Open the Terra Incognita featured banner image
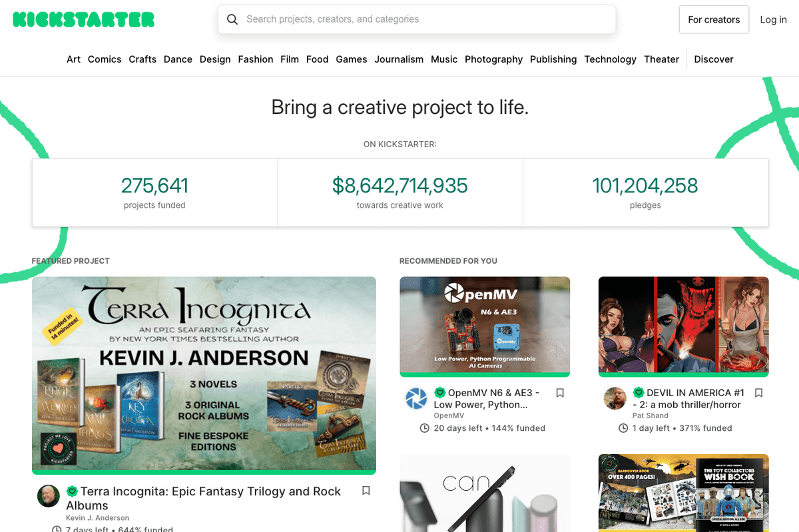This screenshot has height=532, width=799. [204, 374]
